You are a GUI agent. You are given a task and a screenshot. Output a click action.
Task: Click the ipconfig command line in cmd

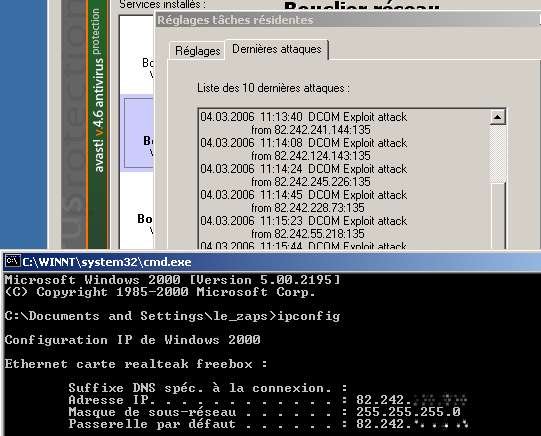click(x=172, y=316)
